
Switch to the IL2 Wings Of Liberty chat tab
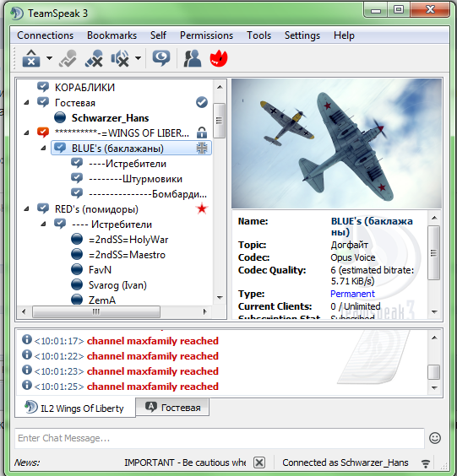tap(75, 408)
